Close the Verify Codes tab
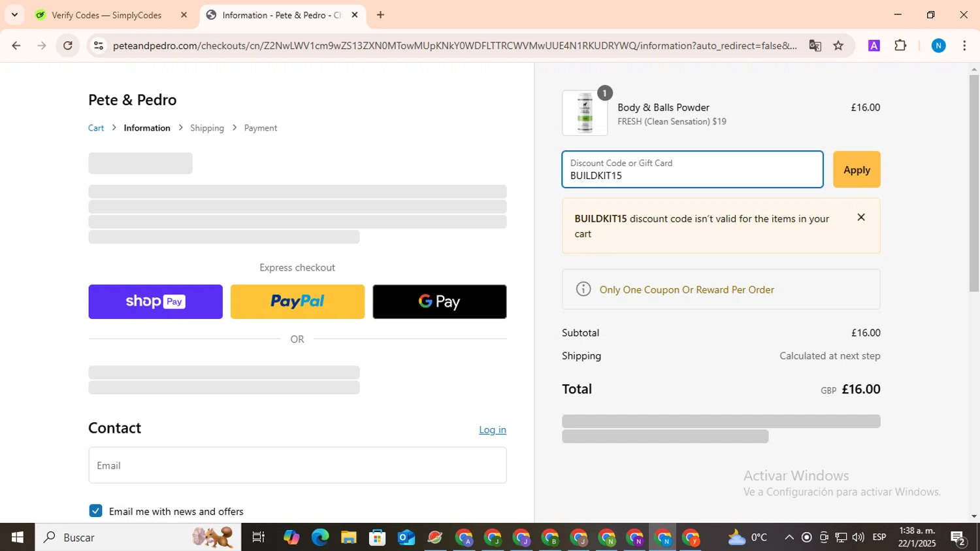 (184, 15)
